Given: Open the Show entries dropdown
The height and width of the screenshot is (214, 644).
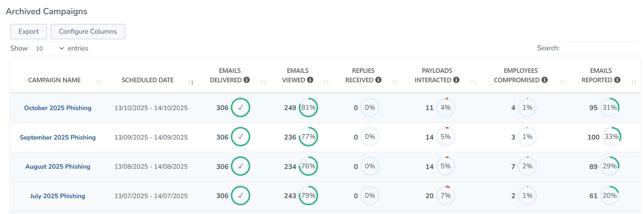Looking at the screenshot, I should tap(48, 48).
